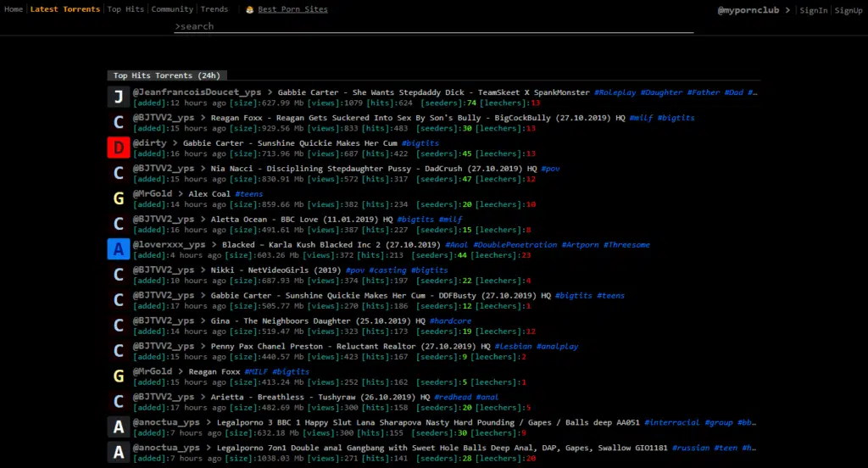Select the red D avatar of @dirty
The width and height of the screenshot is (868, 468).
[119, 148]
